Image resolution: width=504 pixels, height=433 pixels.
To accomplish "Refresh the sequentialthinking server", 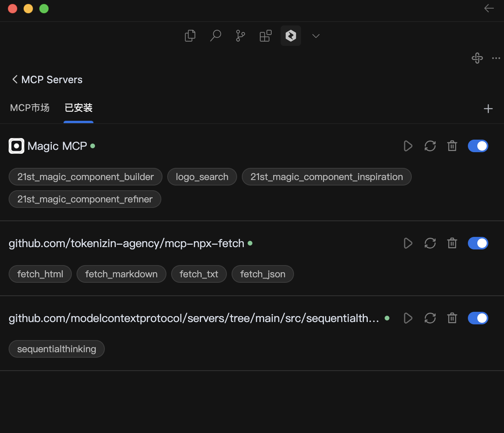I will (430, 318).
